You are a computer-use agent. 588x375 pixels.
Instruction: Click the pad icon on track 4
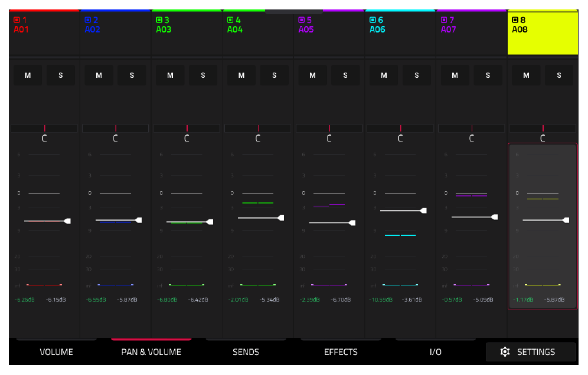230,20
